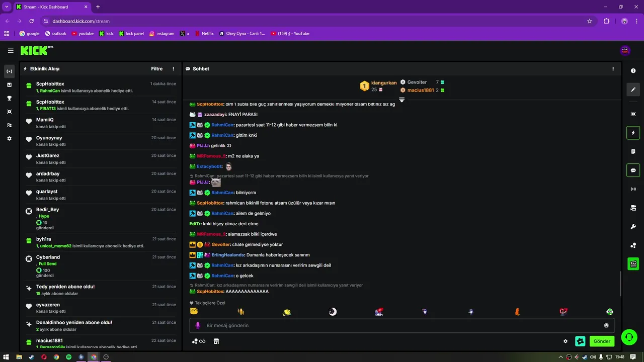Open the shop storefront icon below chat

tap(216, 341)
